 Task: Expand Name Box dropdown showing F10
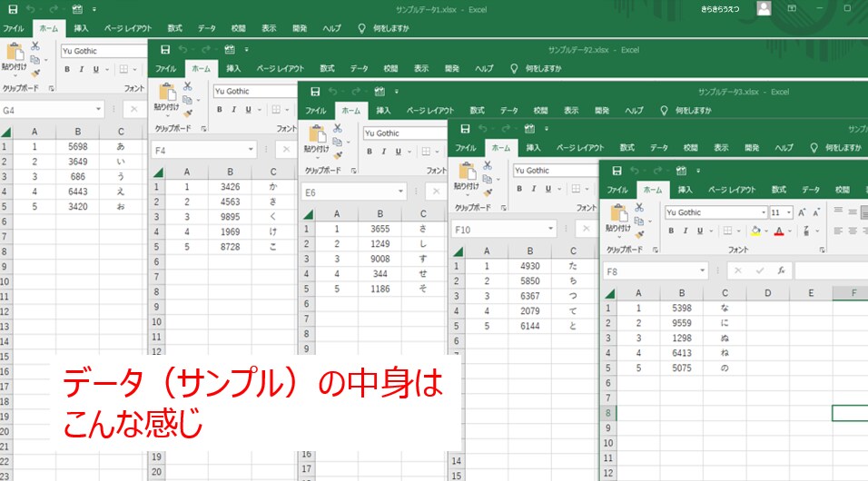[550, 229]
